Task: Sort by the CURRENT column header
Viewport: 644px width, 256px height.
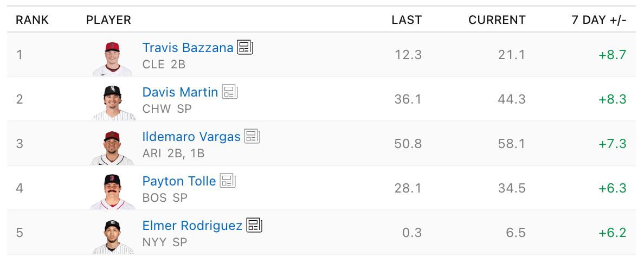Action: 497,20
